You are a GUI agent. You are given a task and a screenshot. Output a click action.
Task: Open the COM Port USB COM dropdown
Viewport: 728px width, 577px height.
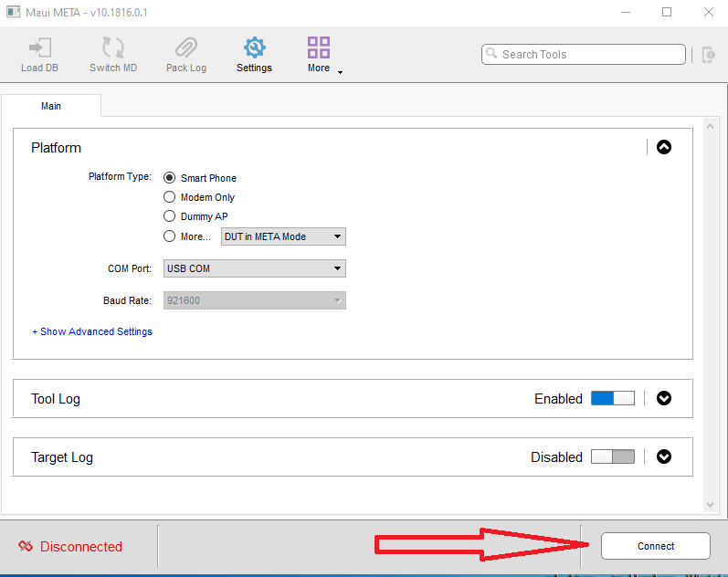click(255, 268)
